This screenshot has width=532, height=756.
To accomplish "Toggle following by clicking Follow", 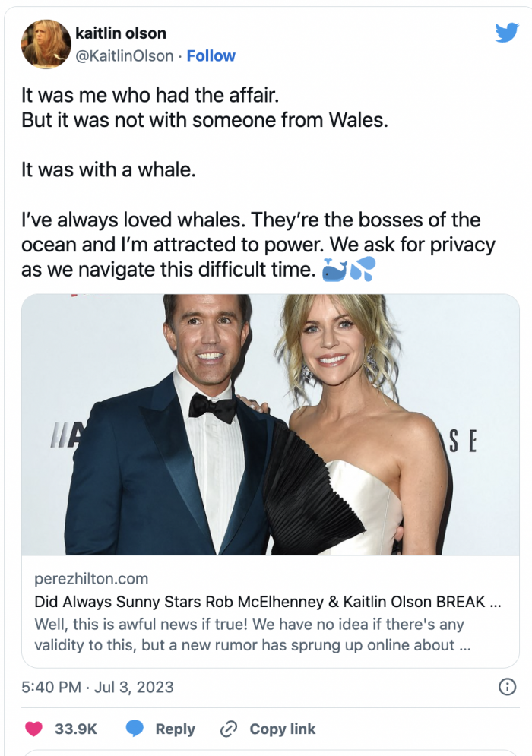I will (211, 55).
